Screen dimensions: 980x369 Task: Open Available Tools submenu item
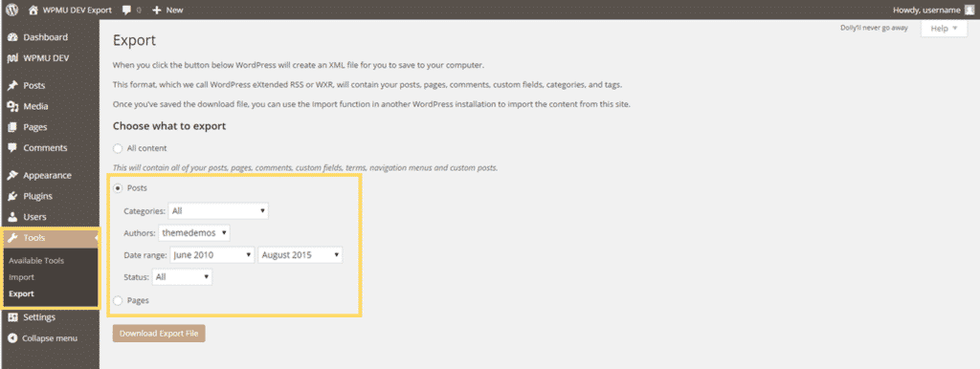36,261
